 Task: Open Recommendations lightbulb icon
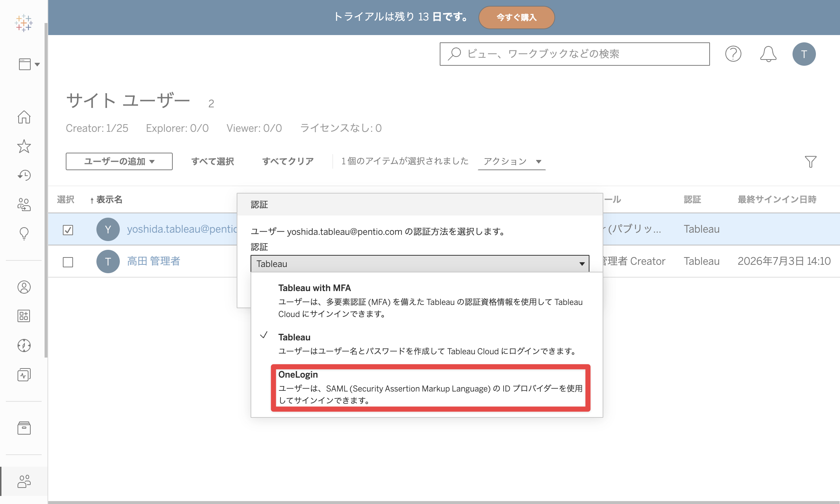click(x=24, y=234)
